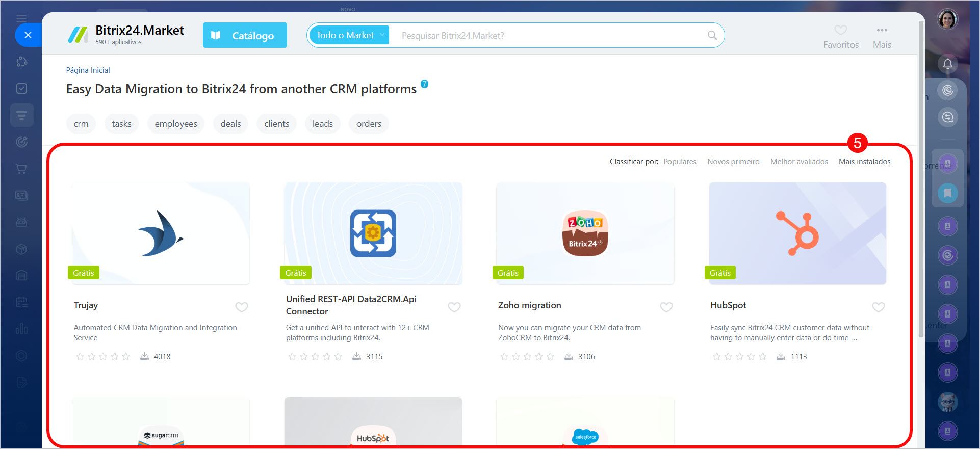
Task: Favorite the Unified REST-API Data2CRM.Api Connector app
Action: (x=454, y=307)
